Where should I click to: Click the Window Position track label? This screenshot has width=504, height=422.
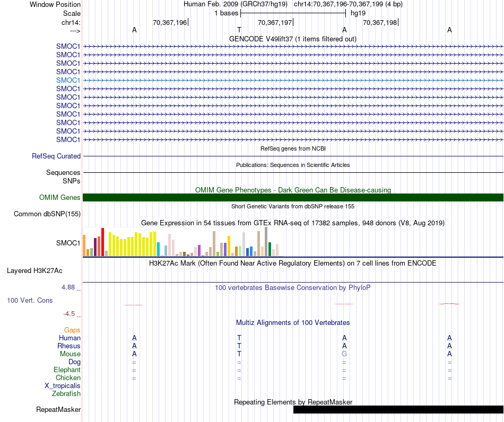click(x=55, y=4)
